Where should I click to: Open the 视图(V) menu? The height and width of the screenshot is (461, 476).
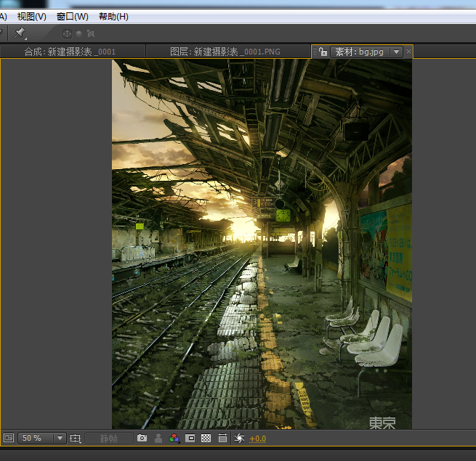(x=31, y=16)
